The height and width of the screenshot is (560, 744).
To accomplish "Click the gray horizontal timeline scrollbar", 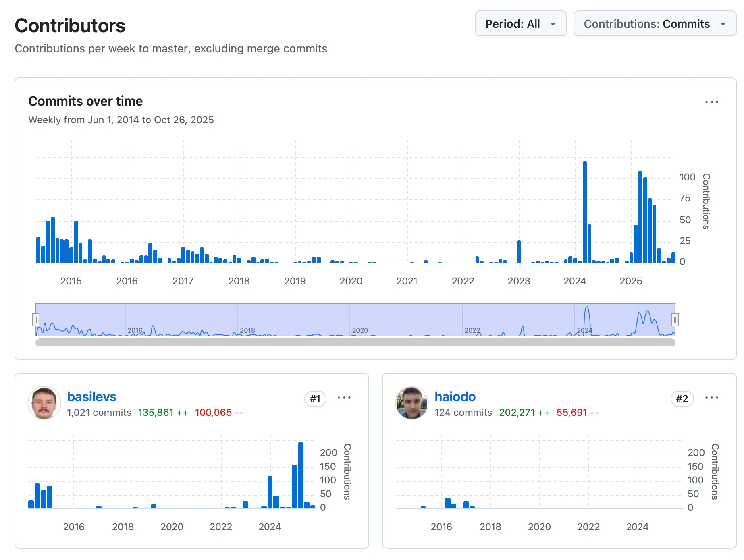I will (x=355, y=342).
